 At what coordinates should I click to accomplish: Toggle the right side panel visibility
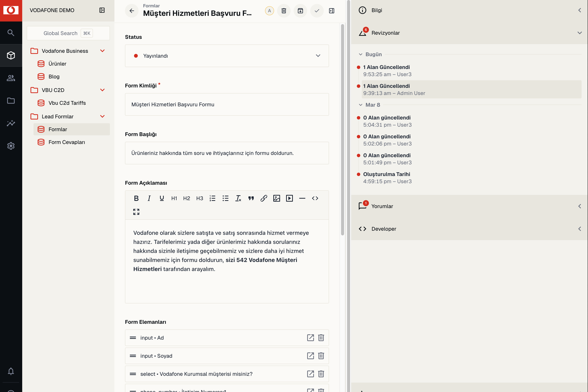[332, 11]
